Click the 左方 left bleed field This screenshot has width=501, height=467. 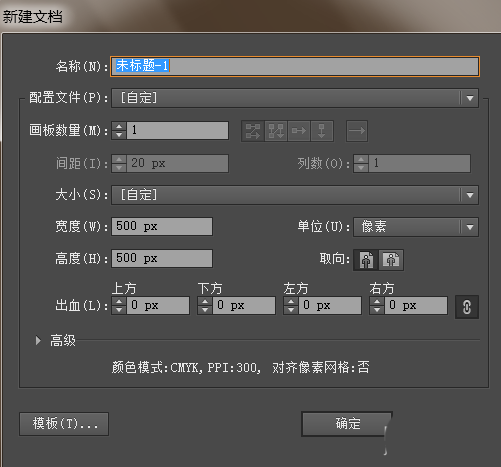coord(330,306)
